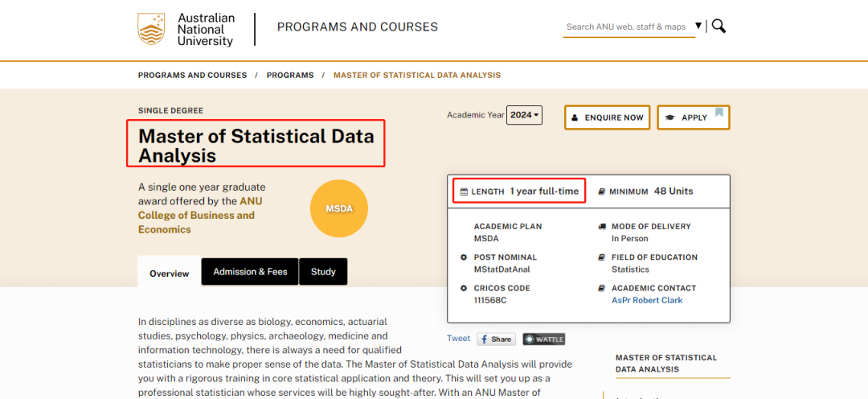868x399 pixels.
Task: Click the Master of Statistical Data Analysis heading
Action: (256, 145)
